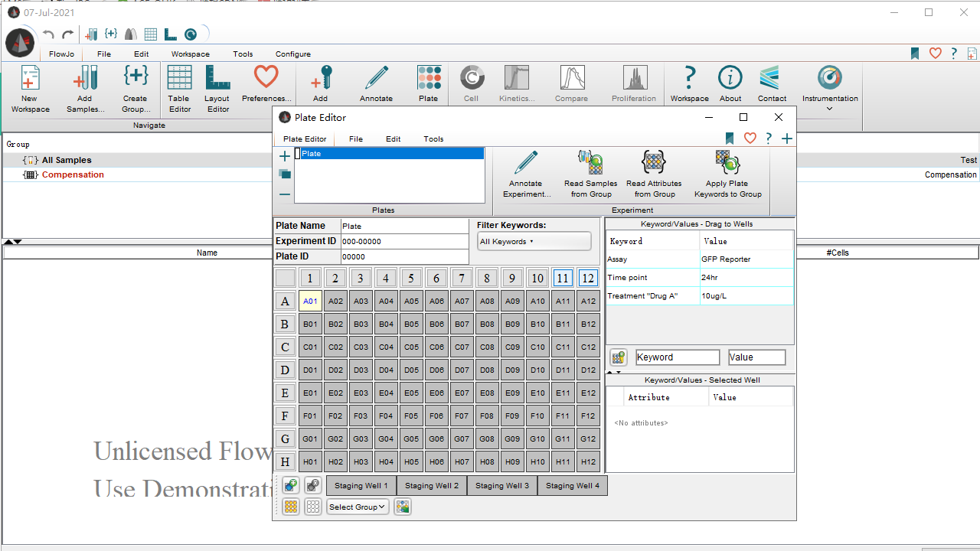Click the New Workspace icon

30,80
